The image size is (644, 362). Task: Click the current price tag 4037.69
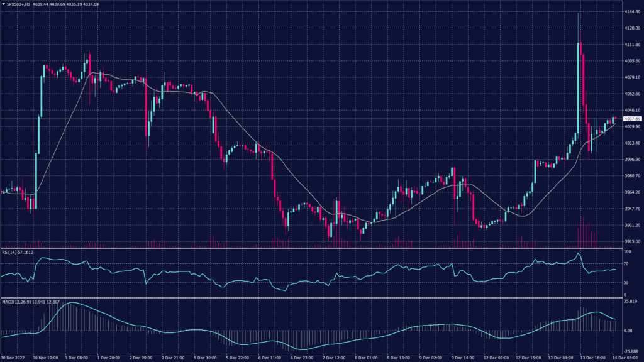[x=631, y=119]
